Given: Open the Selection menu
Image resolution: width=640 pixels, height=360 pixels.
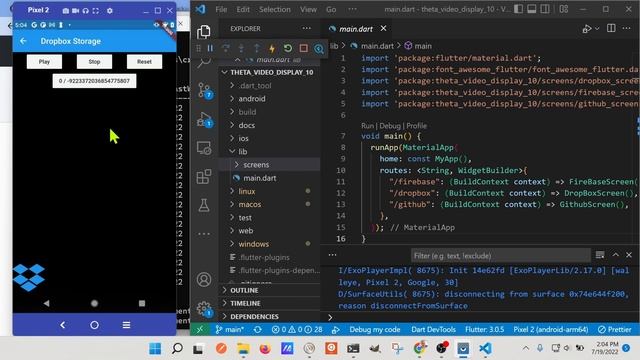Looking at the screenshot, I should click(275, 9).
